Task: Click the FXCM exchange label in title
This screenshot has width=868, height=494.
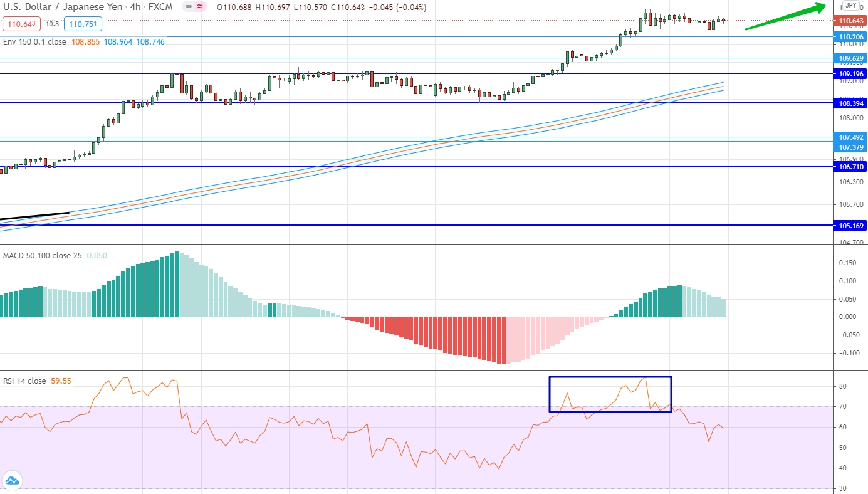Action: (160, 7)
